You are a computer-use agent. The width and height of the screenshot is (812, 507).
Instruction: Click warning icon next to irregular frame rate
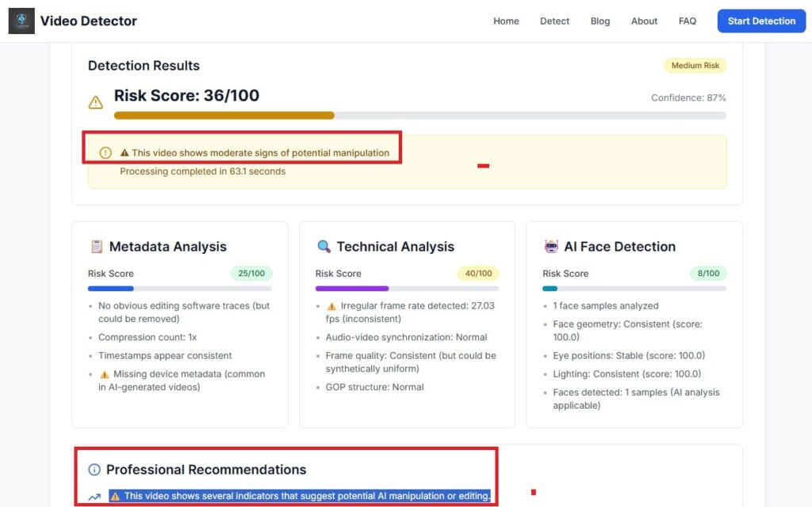pos(331,306)
